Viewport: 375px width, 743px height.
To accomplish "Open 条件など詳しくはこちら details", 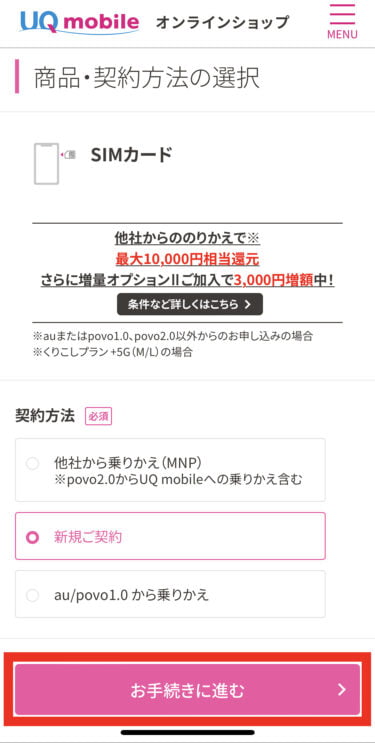I will pos(190,304).
